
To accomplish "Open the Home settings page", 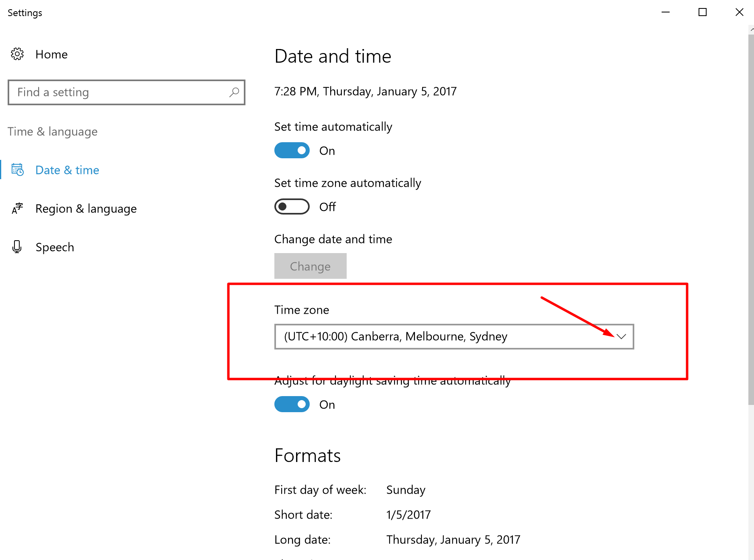I will [x=51, y=54].
